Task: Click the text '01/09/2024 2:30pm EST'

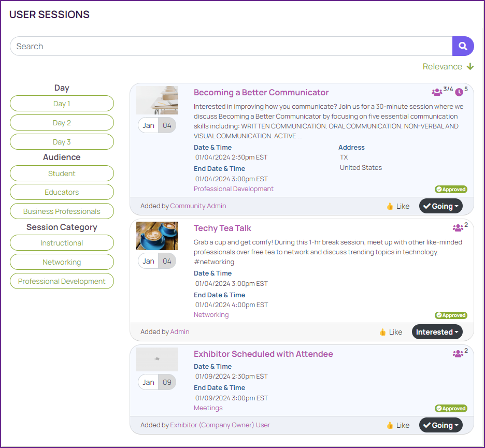Action: [232, 377]
